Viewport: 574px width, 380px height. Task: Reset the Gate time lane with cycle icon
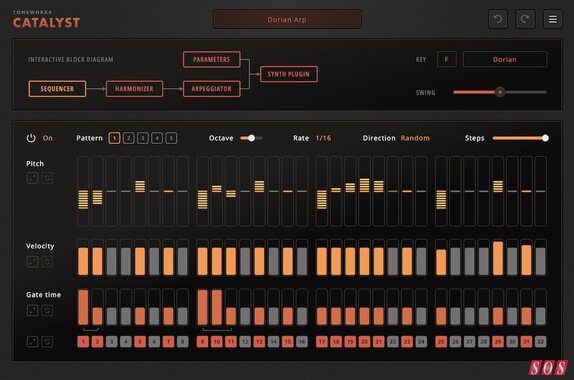pyautogui.click(x=47, y=310)
